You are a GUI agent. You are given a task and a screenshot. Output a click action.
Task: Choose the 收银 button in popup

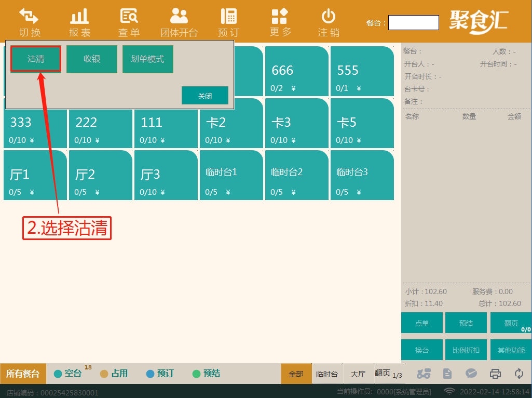coord(92,59)
